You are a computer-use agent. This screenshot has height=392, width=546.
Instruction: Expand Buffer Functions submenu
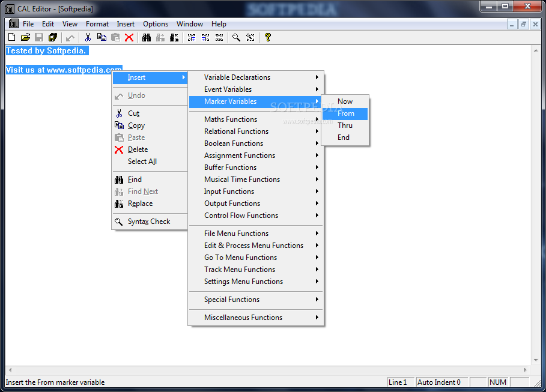point(256,167)
